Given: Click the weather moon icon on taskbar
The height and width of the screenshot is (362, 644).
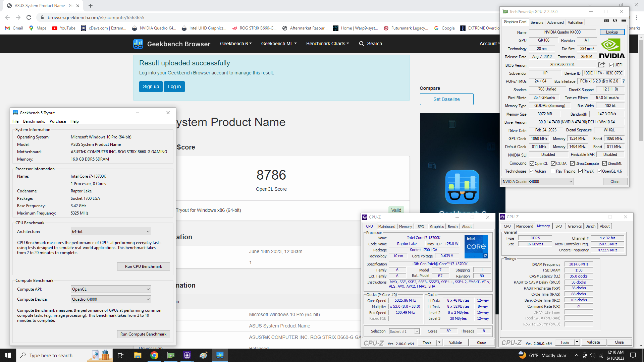Looking at the screenshot, I should point(522,355).
